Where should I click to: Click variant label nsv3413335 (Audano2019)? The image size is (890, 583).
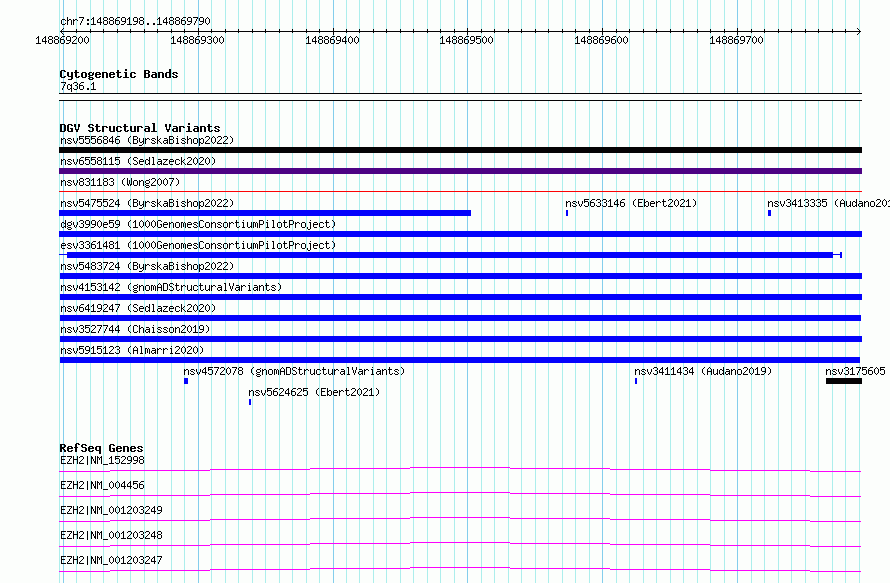pyautogui.click(x=828, y=203)
